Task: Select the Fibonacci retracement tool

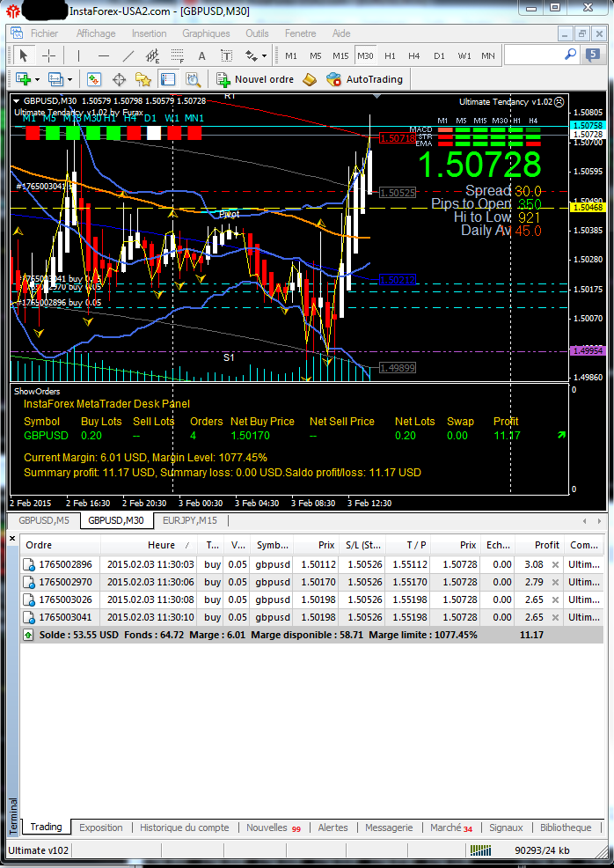Action: tap(177, 55)
